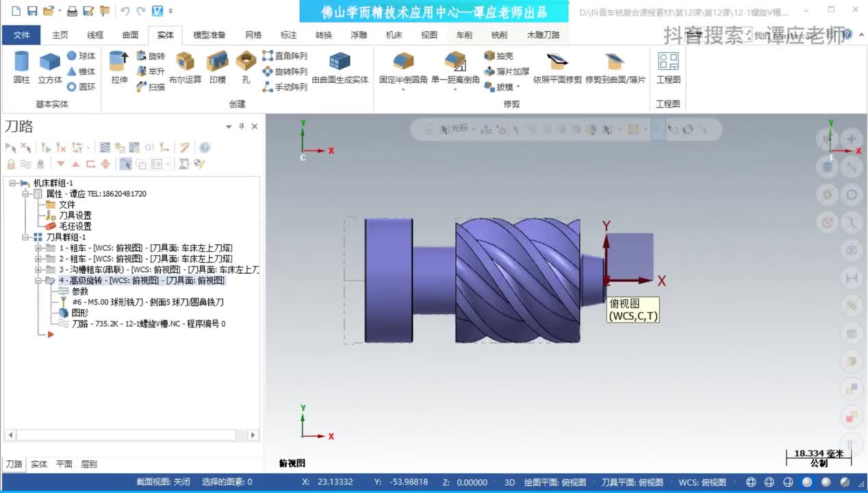This screenshot has height=493, width=868.
Task: Create a 圆环 torus solid
Action: 81,87
